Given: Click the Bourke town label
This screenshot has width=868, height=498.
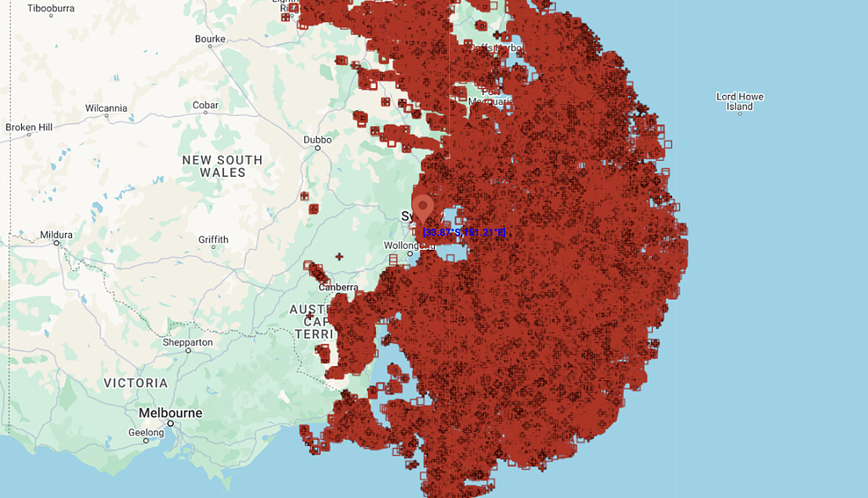Looking at the screenshot, I should pyautogui.click(x=210, y=39).
